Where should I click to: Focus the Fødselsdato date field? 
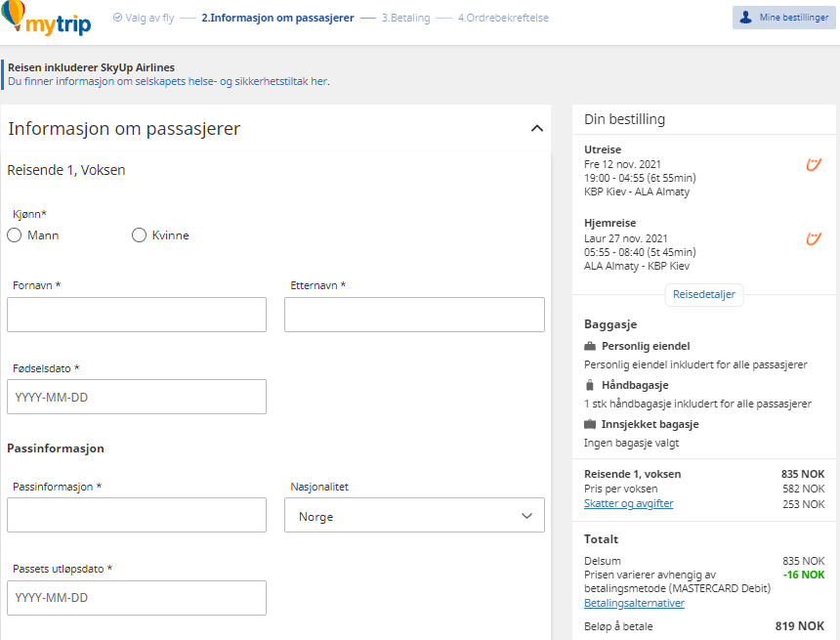[x=137, y=397]
